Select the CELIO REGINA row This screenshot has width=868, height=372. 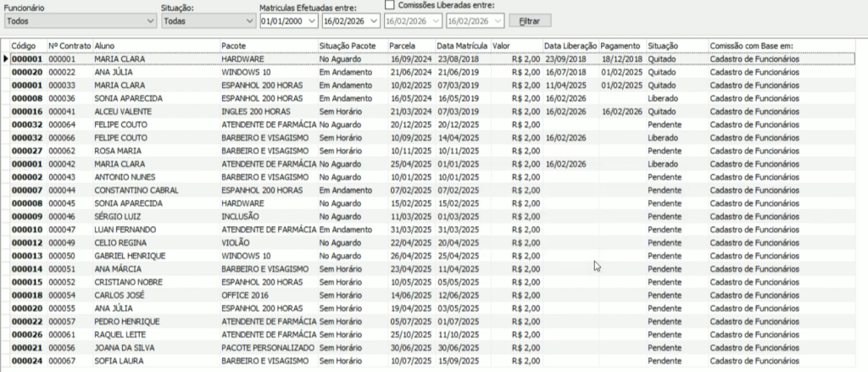pyautogui.click(x=432, y=242)
